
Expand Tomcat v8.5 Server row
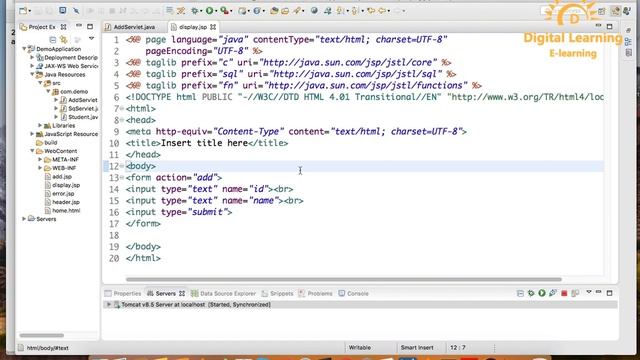click(109, 304)
